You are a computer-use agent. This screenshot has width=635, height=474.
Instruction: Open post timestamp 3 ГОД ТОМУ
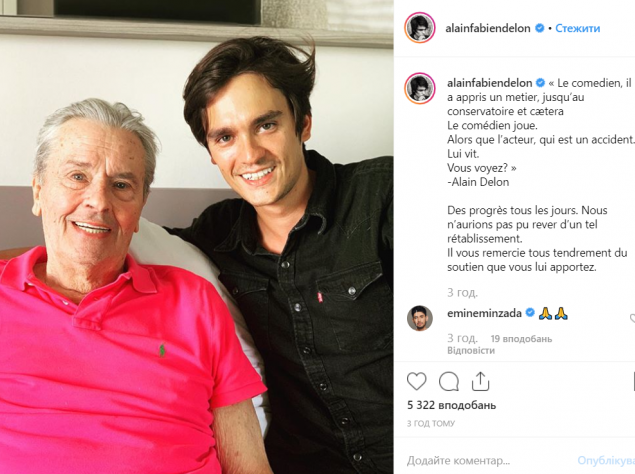tap(431, 423)
